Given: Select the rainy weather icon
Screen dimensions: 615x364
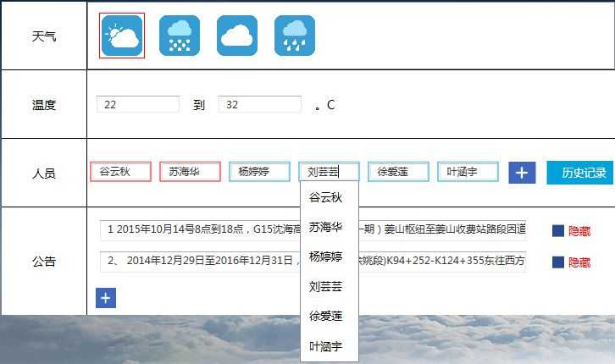Looking at the screenshot, I should click(x=295, y=36).
